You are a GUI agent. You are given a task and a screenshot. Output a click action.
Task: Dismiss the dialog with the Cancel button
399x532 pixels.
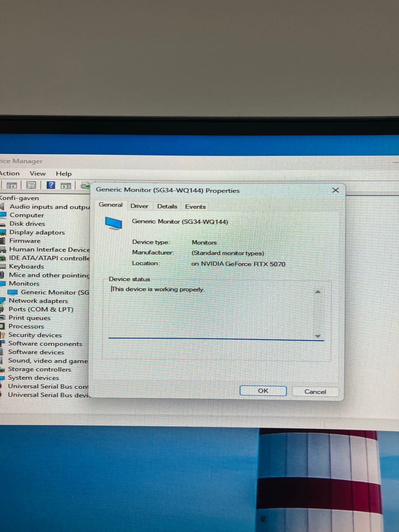tap(315, 392)
